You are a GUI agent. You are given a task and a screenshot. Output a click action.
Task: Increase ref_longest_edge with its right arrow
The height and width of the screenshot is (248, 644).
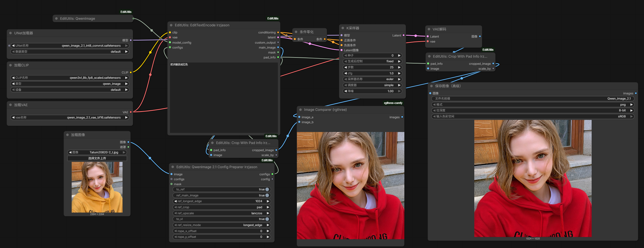(268, 201)
